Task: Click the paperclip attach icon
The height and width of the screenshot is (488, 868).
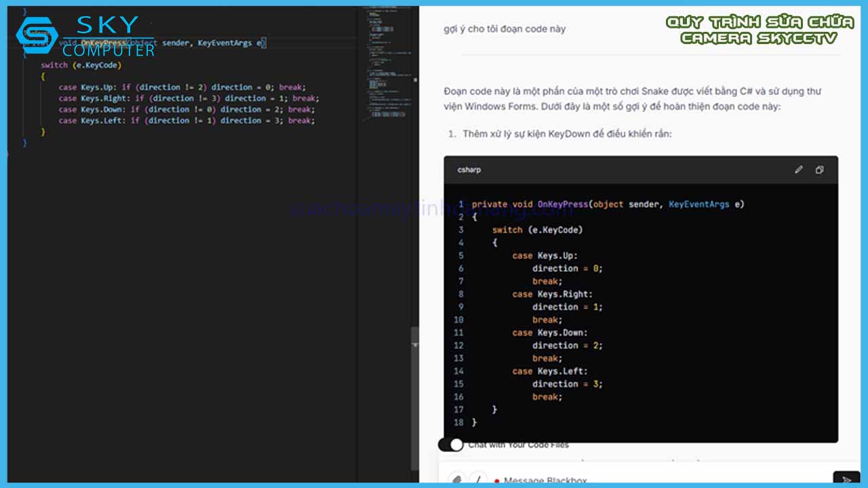Action: [457, 479]
